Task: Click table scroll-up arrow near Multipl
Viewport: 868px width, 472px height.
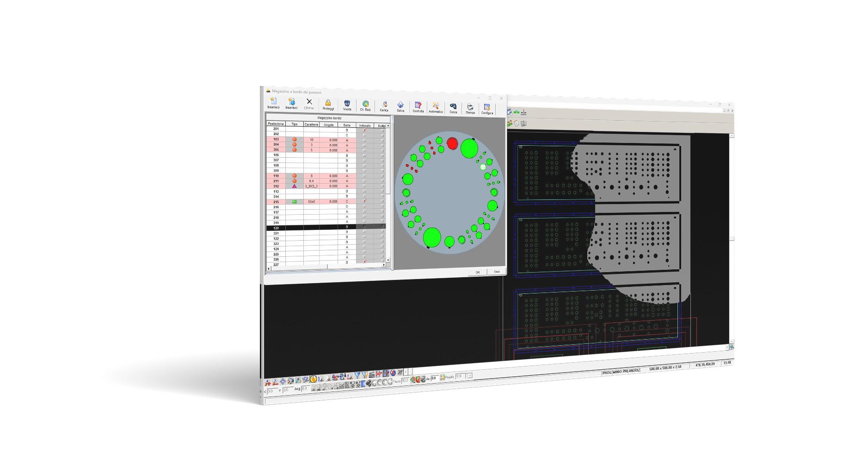Action: [x=388, y=125]
